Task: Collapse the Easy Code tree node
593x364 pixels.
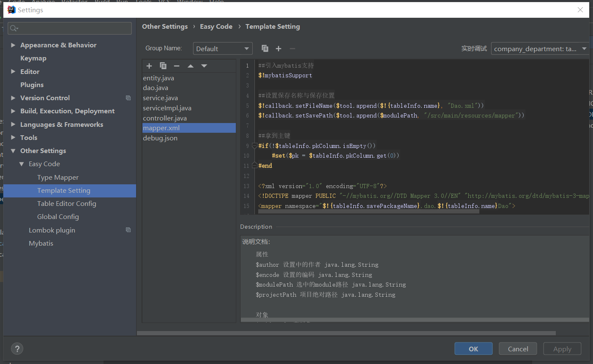Action: [21, 164]
